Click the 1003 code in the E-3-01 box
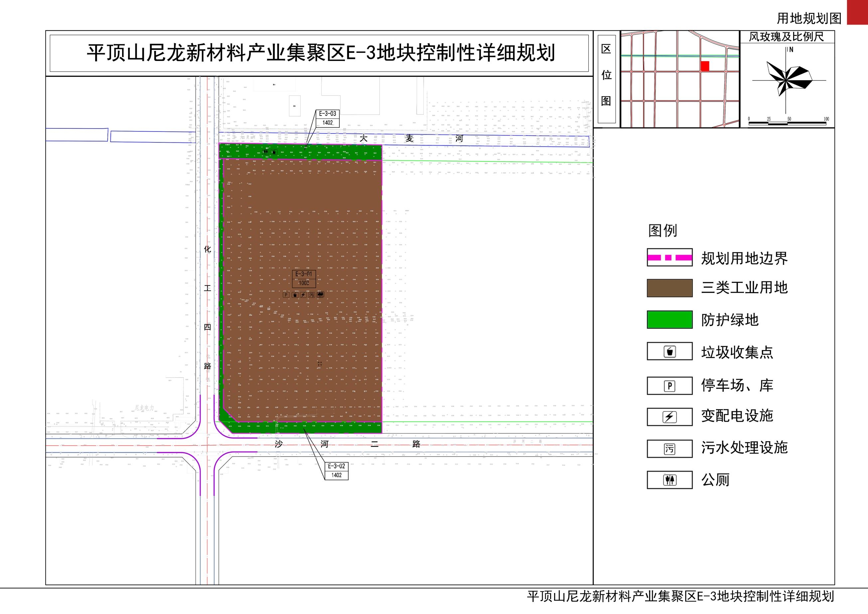Viewport: 868px width, 614px height. coord(304,283)
